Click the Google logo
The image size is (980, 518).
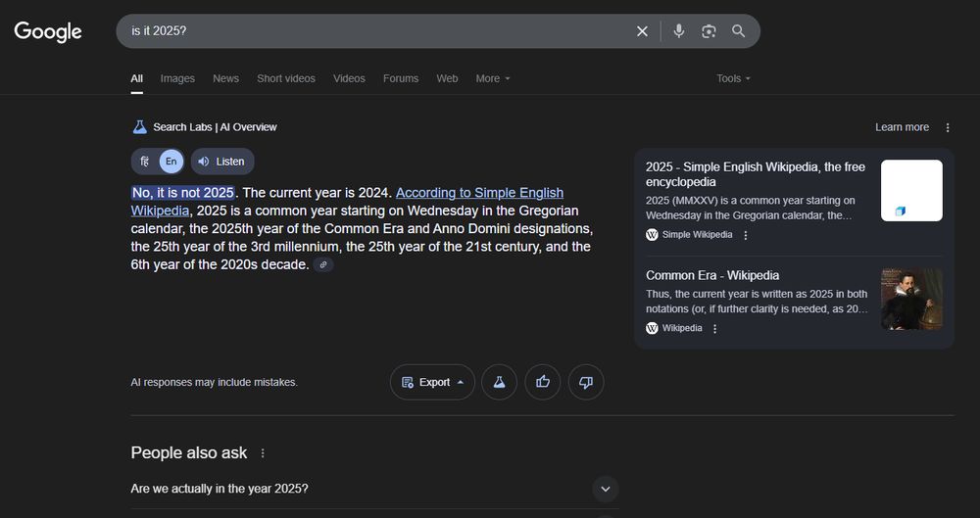tap(48, 32)
